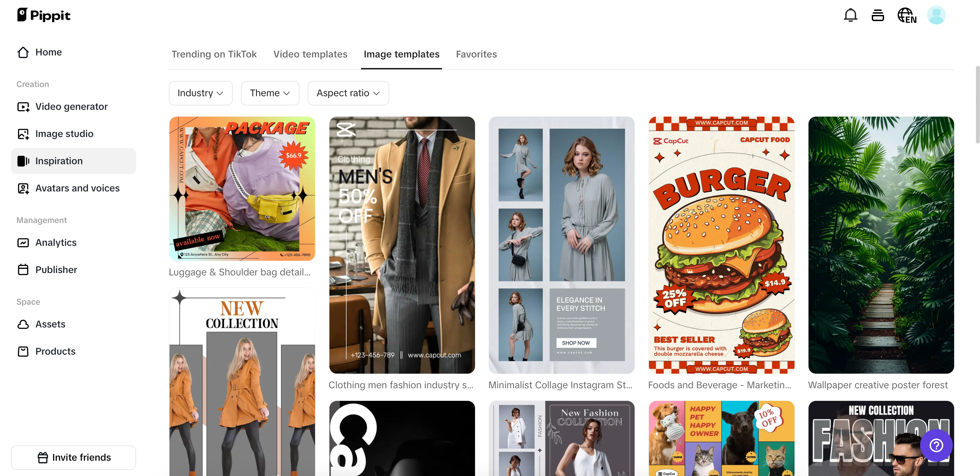Image resolution: width=980 pixels, height=476 pixels.
Task: Open the Analytics section
Action: [55, 242]
